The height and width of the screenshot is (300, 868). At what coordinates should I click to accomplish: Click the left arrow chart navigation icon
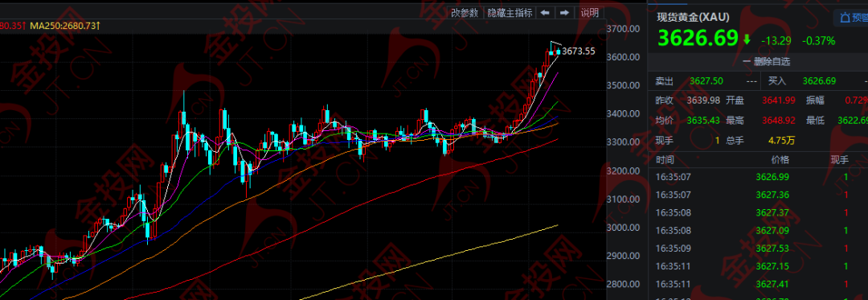545,13
